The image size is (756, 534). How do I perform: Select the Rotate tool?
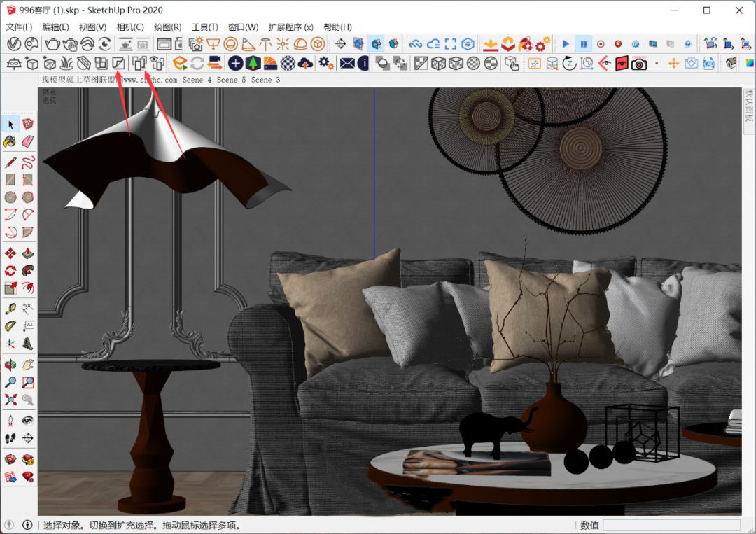point(10,271)
